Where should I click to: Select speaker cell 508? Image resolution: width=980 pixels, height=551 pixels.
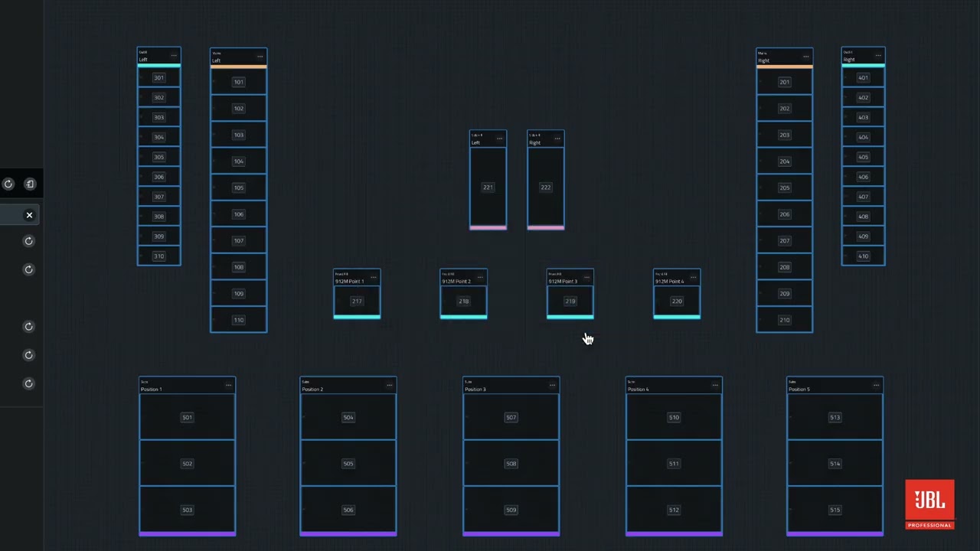[511, 463]
